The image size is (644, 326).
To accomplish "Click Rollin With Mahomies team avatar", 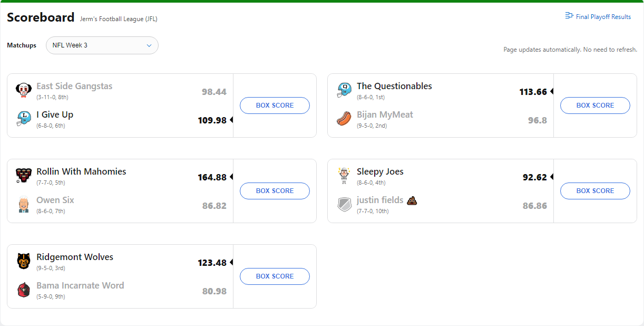I will [x=23, y=176].
